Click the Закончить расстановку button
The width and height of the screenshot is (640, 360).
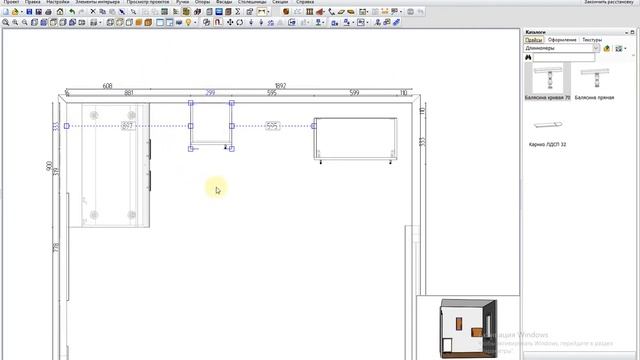609,2
